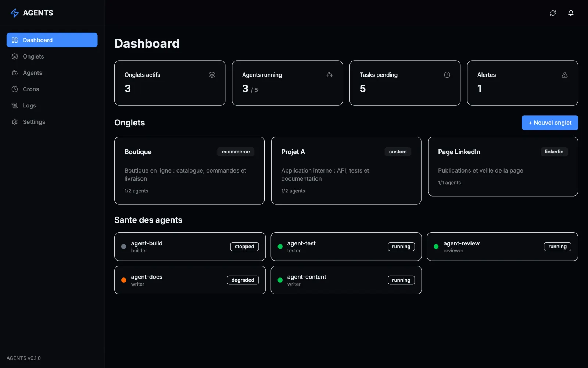
Task: Click the Dashboard grid icon in sidebar
Action: click(x=15, y=40)
